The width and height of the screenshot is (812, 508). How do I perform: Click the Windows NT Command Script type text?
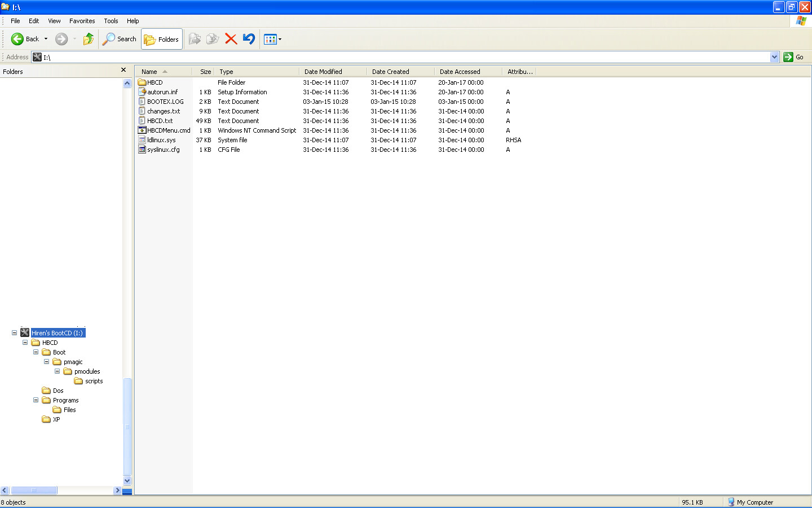[x=257, y=130]
